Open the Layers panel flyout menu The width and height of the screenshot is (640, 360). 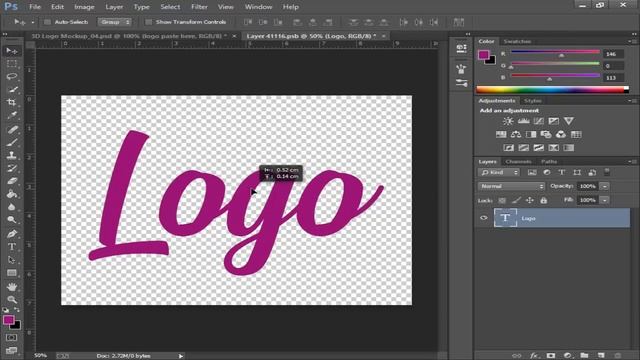[x=631, y=162]
